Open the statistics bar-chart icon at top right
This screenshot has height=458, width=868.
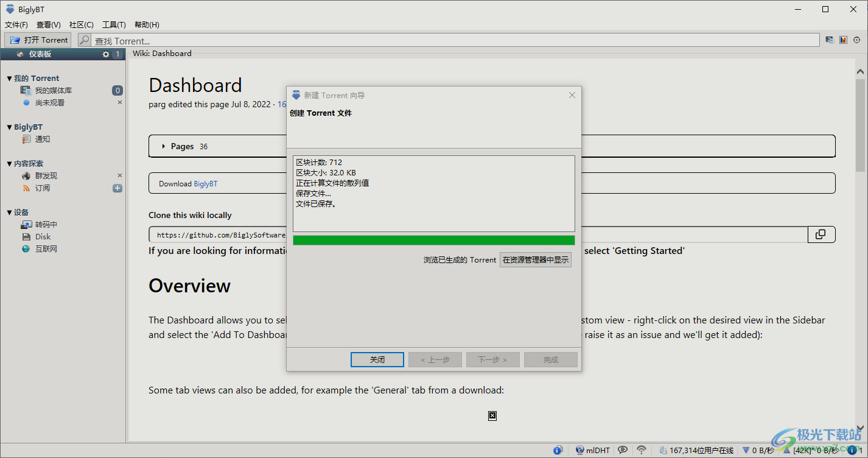tap(843, 40)
